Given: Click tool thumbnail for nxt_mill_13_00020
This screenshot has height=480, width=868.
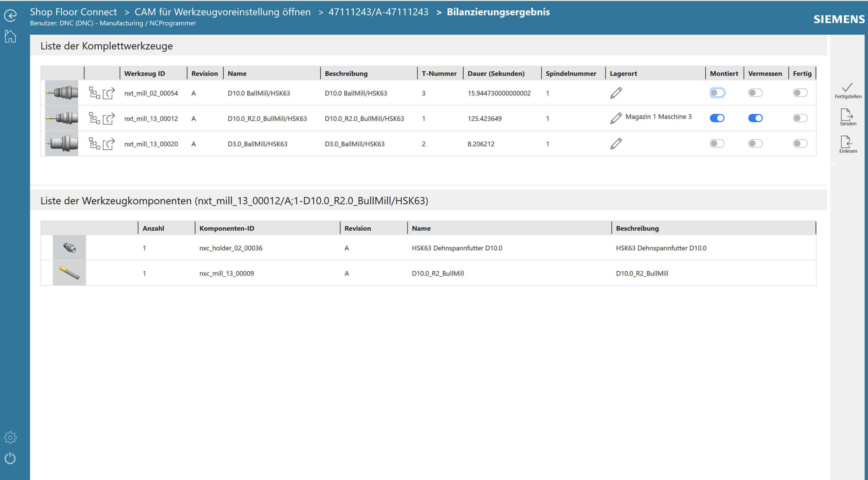Looking at the screenshot, I should coord(62,143).
